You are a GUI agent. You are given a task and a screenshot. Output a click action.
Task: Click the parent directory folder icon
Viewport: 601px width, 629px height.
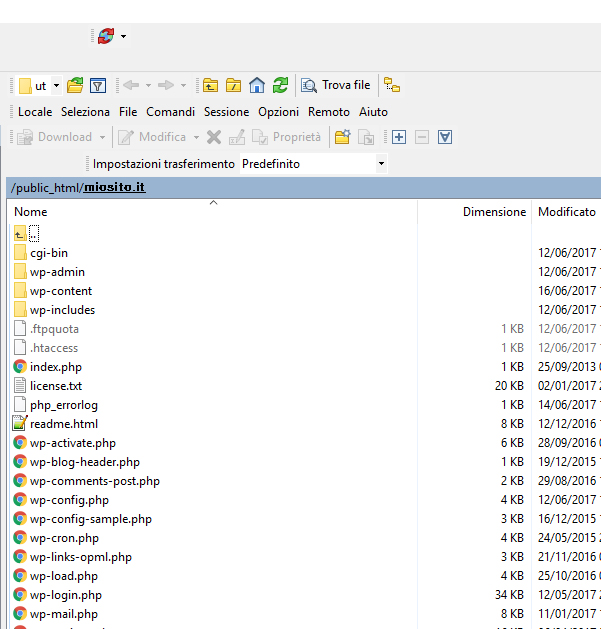point(210,85)
